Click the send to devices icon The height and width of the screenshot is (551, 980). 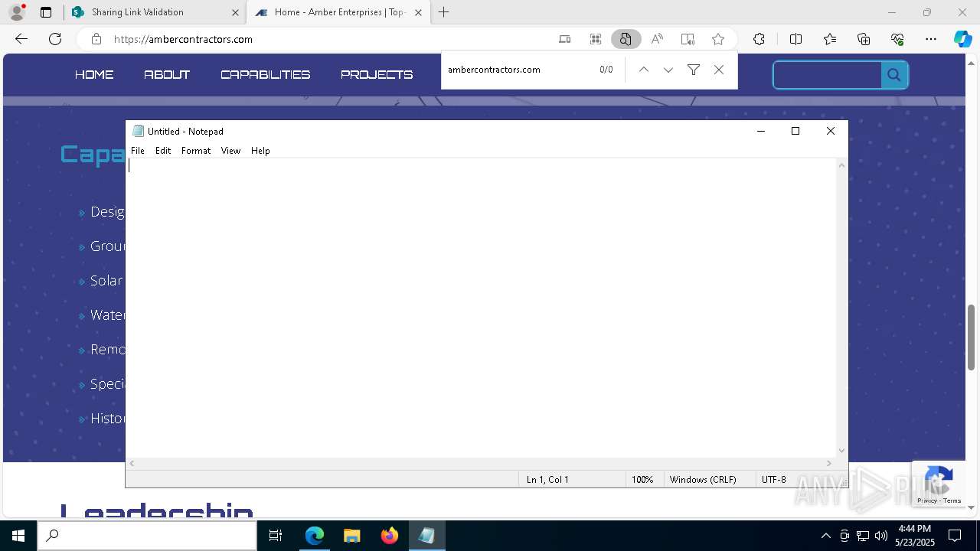coord(564,39)
